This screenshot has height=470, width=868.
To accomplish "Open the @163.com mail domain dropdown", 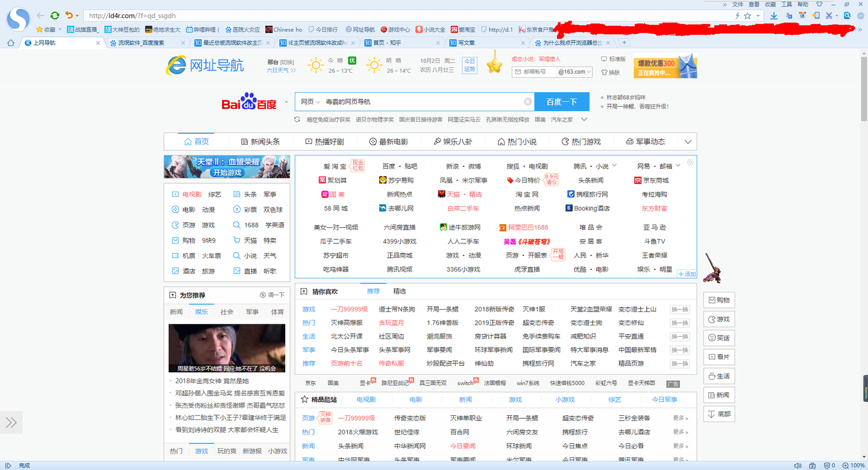I will click(576, 72).
